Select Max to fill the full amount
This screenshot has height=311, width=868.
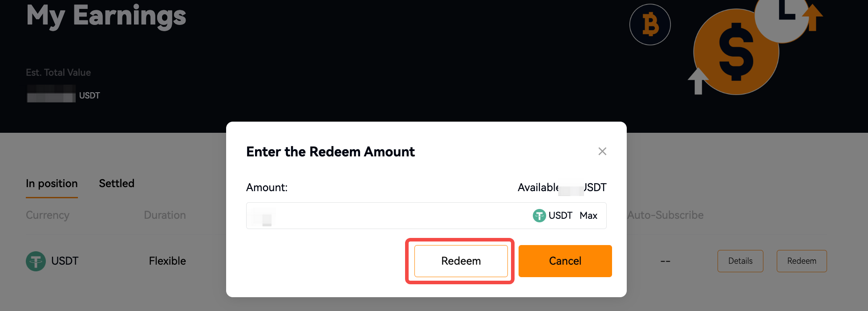coord(588,216)
